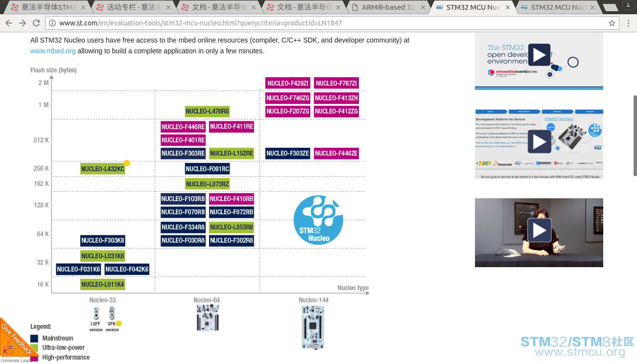
Task: Click the Ultra-low-power green legend swatch
Action: pos(34,348)
